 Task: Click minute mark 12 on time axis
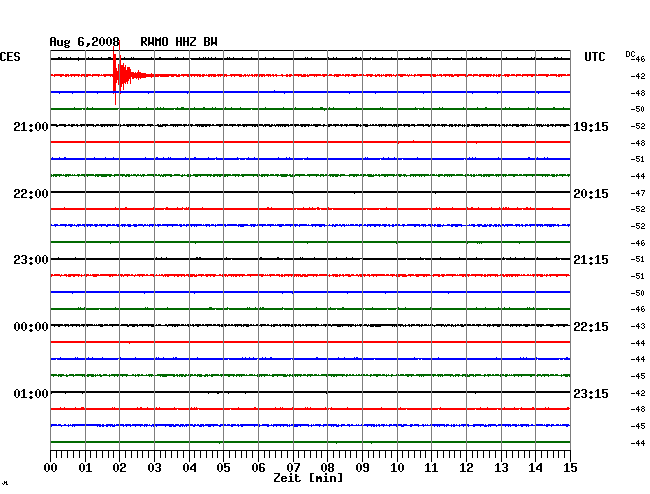(x=466, y=468)
